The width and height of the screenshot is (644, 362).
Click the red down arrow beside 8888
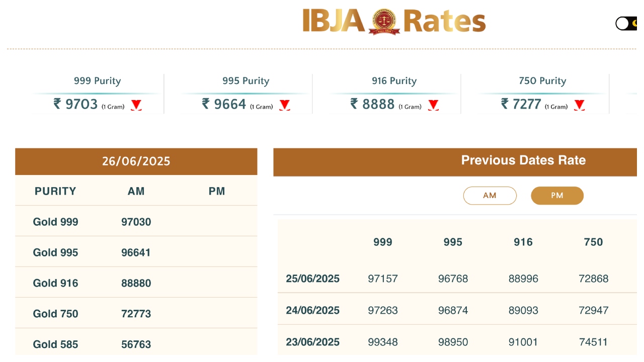tap(433, 105)
